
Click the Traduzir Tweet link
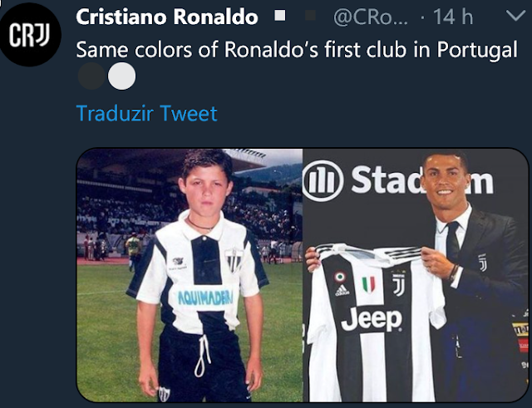(x=146, y=113)
